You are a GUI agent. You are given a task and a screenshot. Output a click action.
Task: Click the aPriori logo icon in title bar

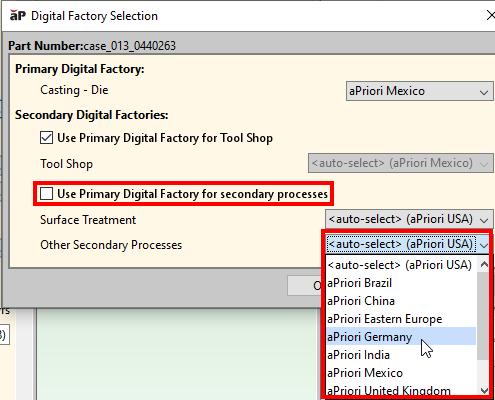pos(17,15)
